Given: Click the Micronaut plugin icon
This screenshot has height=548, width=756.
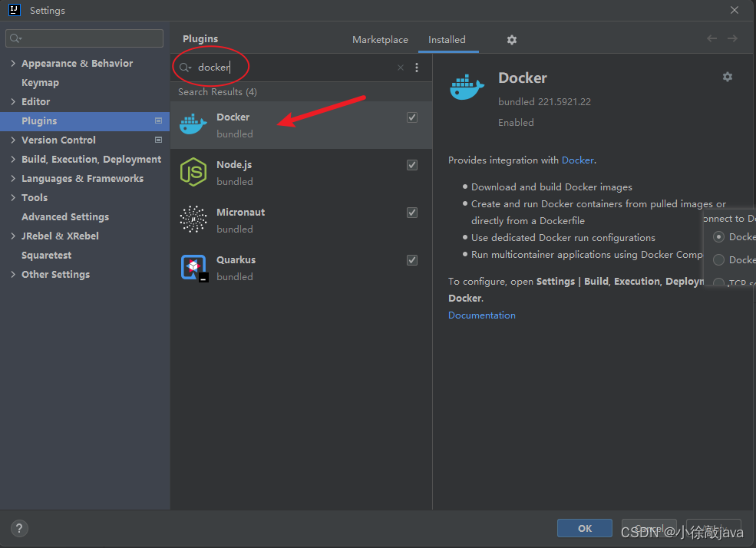Looking at the screenshot, I should click(x=193, y=220).
